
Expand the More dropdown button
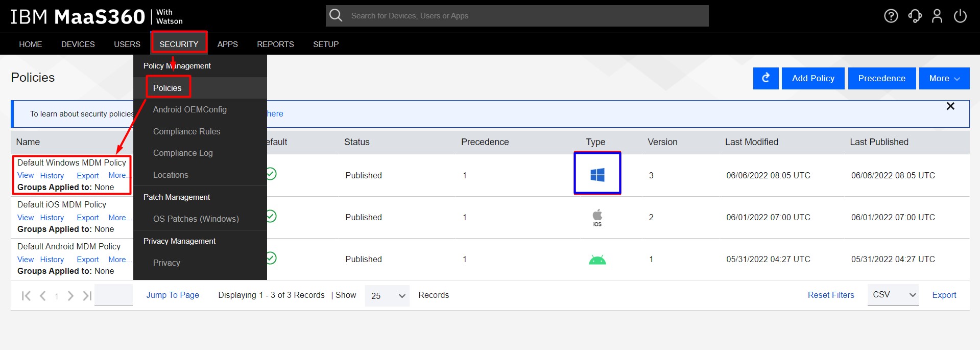[x=944, y=78]
